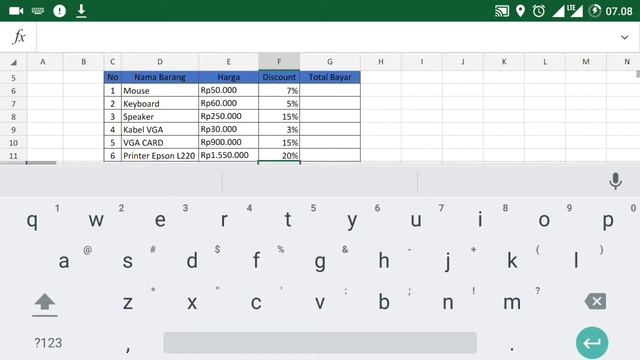Select the 'Rp250.000' price cell
This screenshot has width=640, height=360.
(x=229, y=116)
